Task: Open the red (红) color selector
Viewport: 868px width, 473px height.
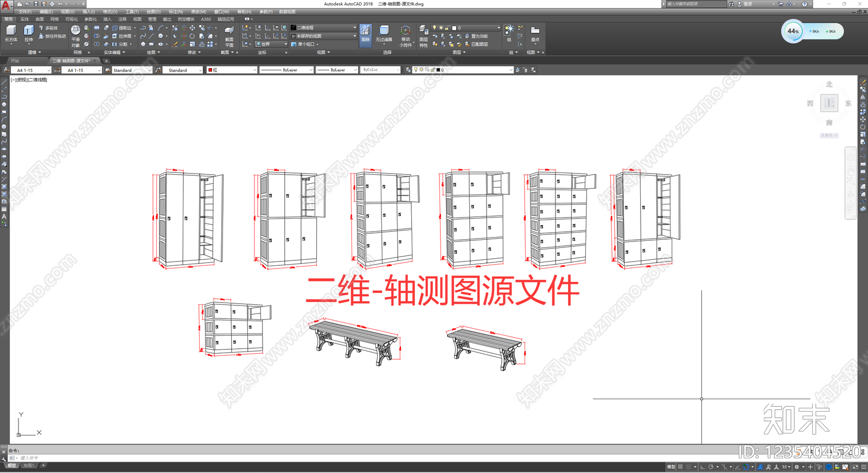Action: (232, 70)
